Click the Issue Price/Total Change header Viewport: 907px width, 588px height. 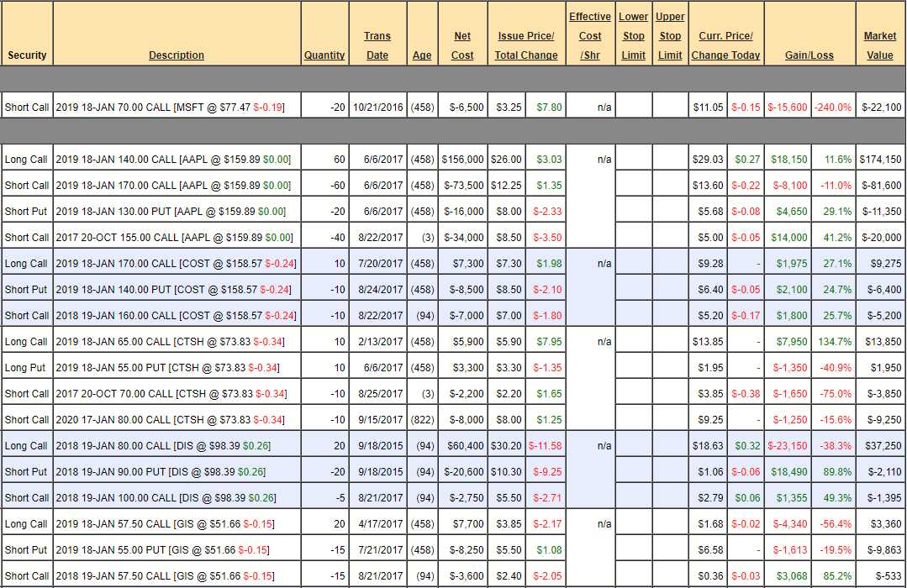tap(526, 45)
